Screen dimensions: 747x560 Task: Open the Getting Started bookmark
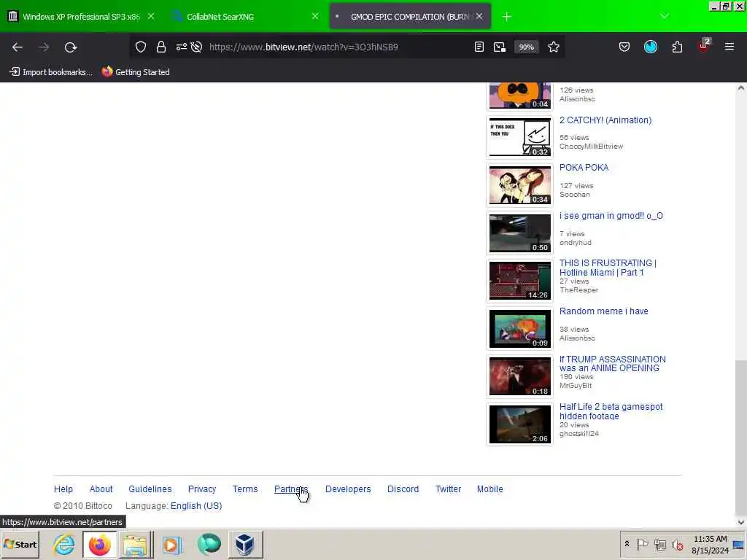click(x=136, y=72)
